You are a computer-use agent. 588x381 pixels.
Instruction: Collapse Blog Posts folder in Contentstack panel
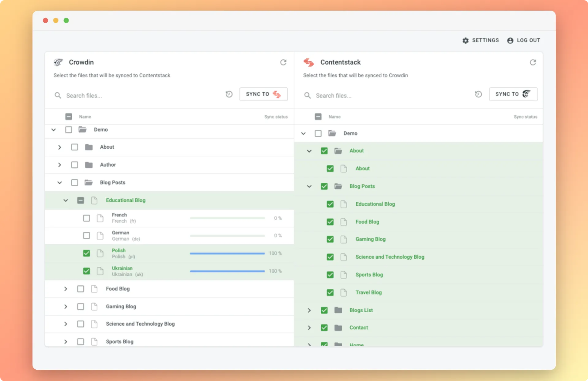pyautogui.click(x=309, y=186)
